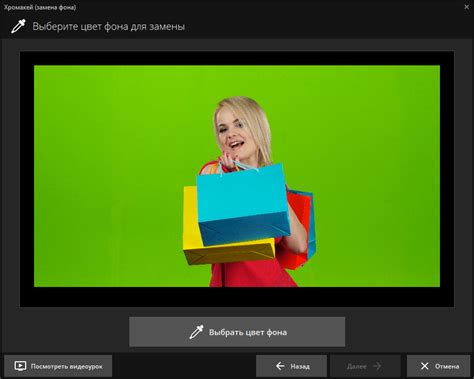Pick the cyan color from the blue bag
The width and height of the screenshot is (474, 379).
point(242,193)
